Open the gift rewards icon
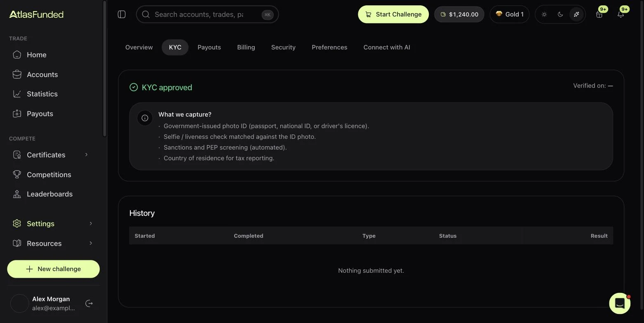Image resolution: width=644 pixels, height=323 pixels. 599,14
